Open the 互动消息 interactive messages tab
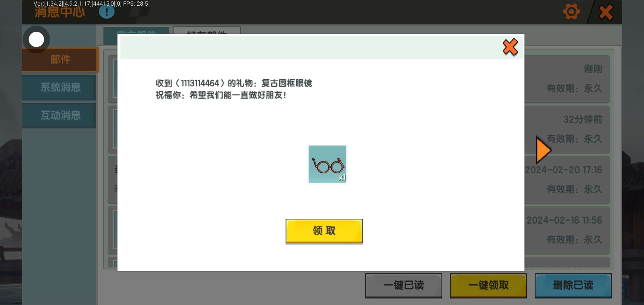The height and width of the screenshot is (305, 644). coord(60,115)
